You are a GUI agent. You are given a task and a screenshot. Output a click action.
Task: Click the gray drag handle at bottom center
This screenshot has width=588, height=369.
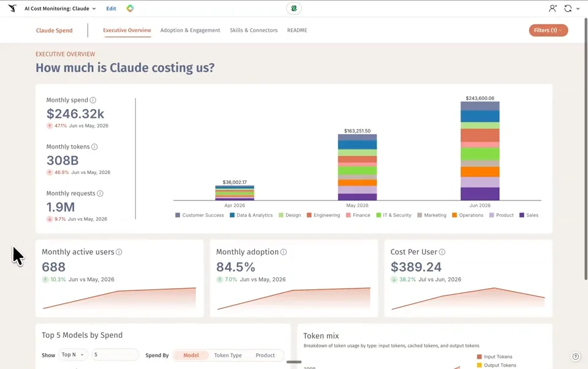pos(294,362)
